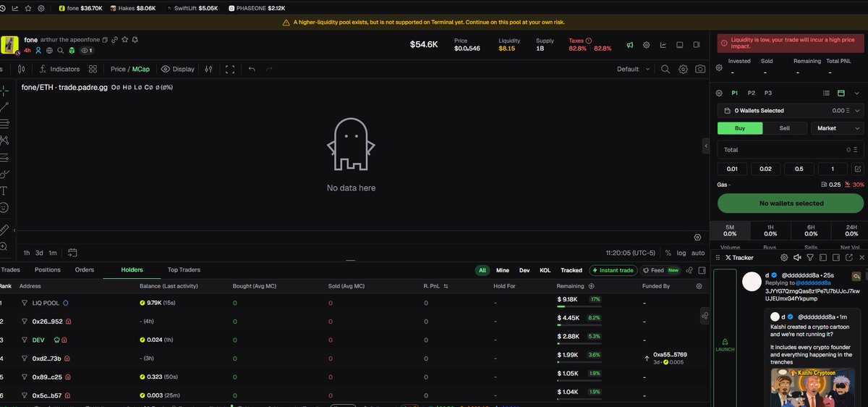Viewport: 868px width, 407px height.
Task: Enable alerts with bell icon beside fone
Action: point(135,40)
